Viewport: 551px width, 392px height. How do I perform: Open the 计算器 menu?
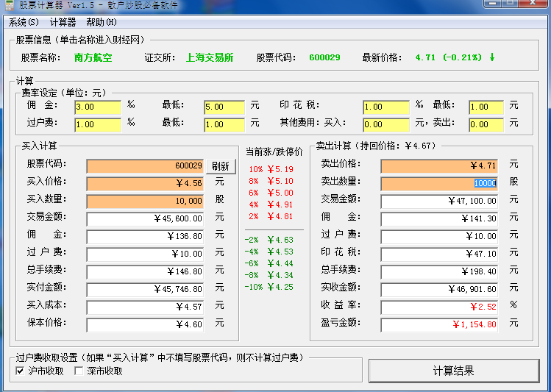(63, 22)
